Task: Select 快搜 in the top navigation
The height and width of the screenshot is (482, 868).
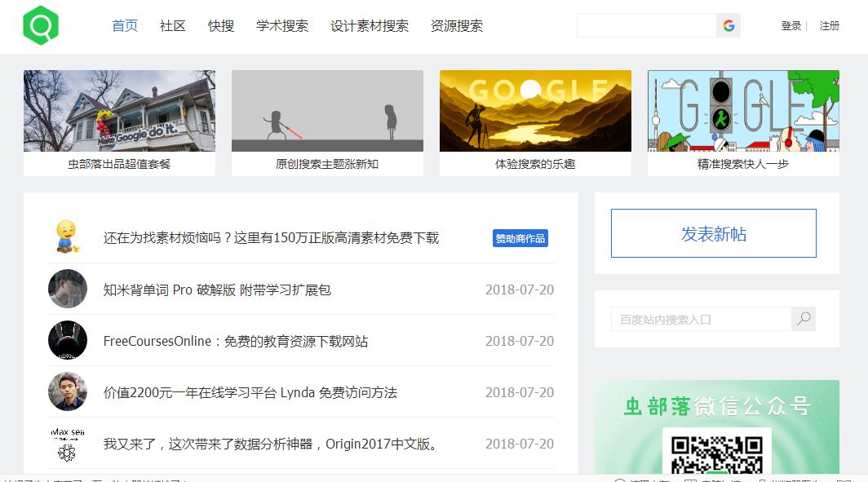Action: pos(221,26)
